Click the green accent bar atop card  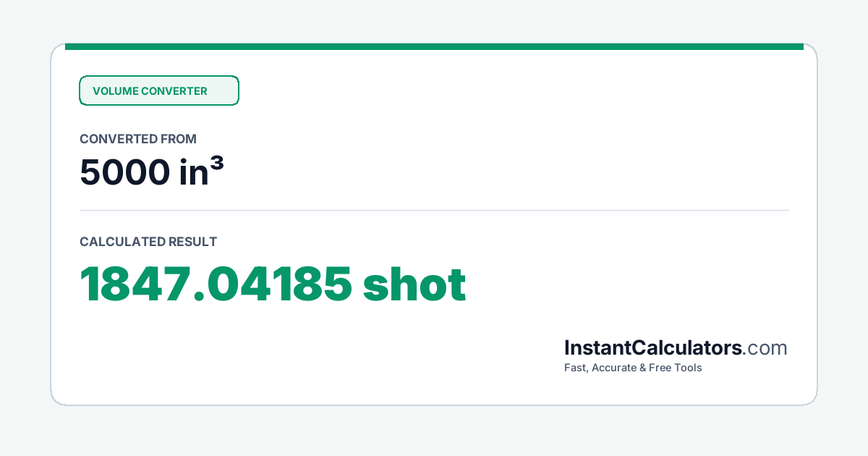[x=434, y=46]
